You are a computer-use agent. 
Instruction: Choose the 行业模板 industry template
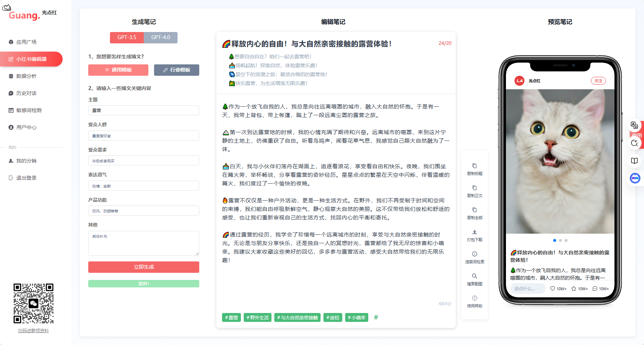point(176,70)
